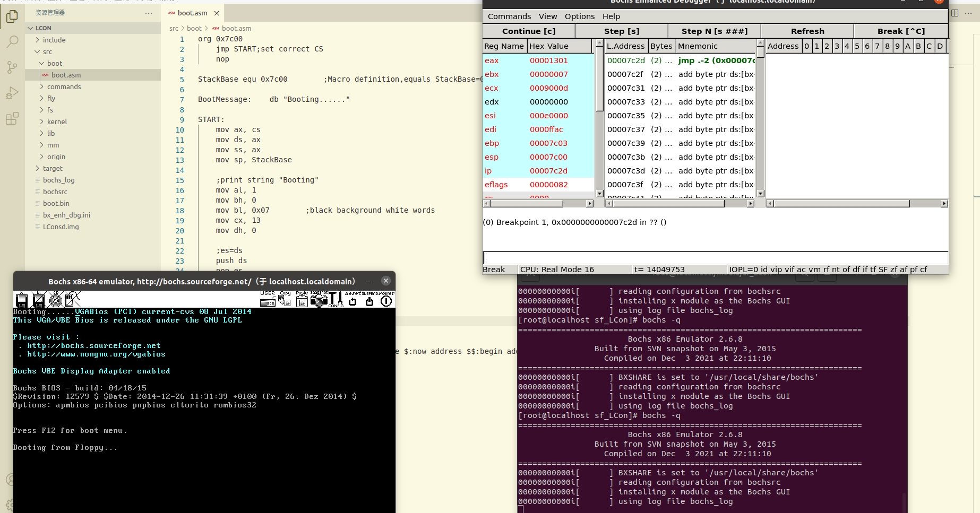Open Accounts icon in VS Code activity bar
Viewport: 980px width, 513px height.
[x=10, y=480]
